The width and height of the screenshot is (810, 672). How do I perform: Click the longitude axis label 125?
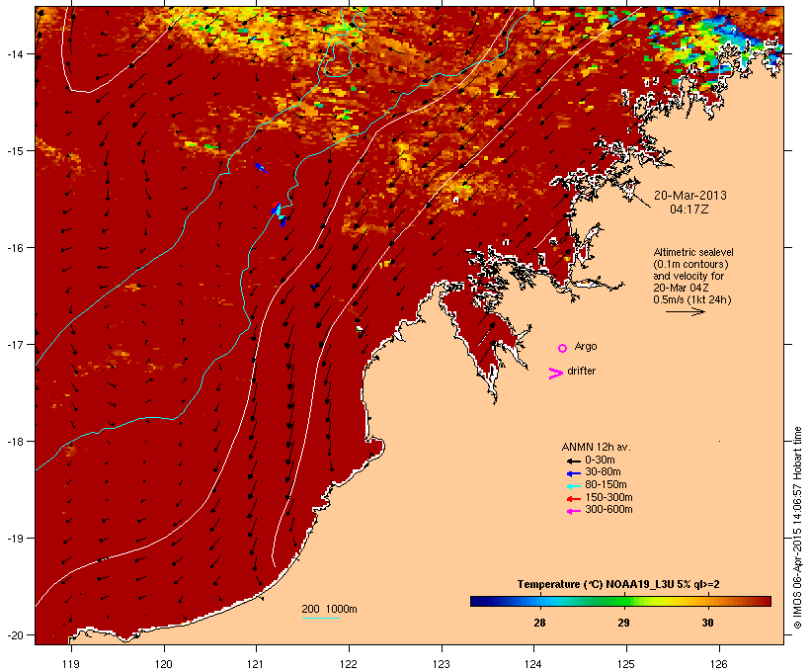626,664
